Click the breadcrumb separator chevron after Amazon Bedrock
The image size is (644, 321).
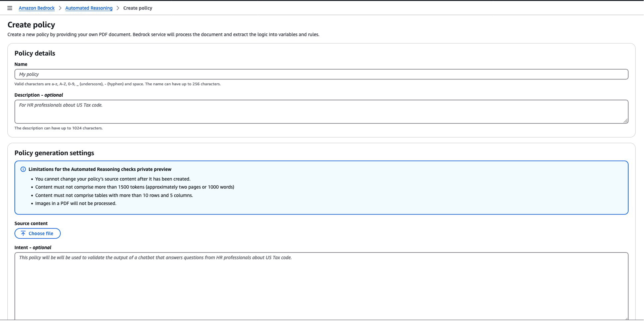60,8
